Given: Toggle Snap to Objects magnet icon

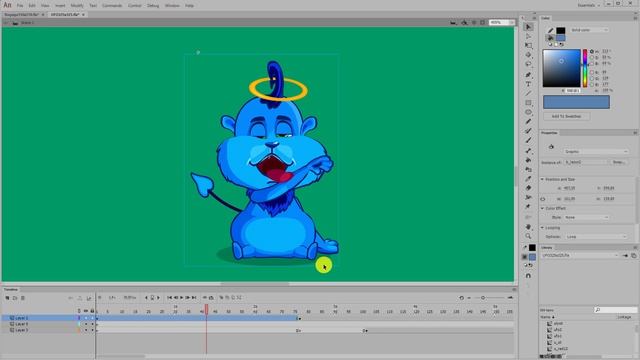Looking at the screenshot, I should 528,276.
